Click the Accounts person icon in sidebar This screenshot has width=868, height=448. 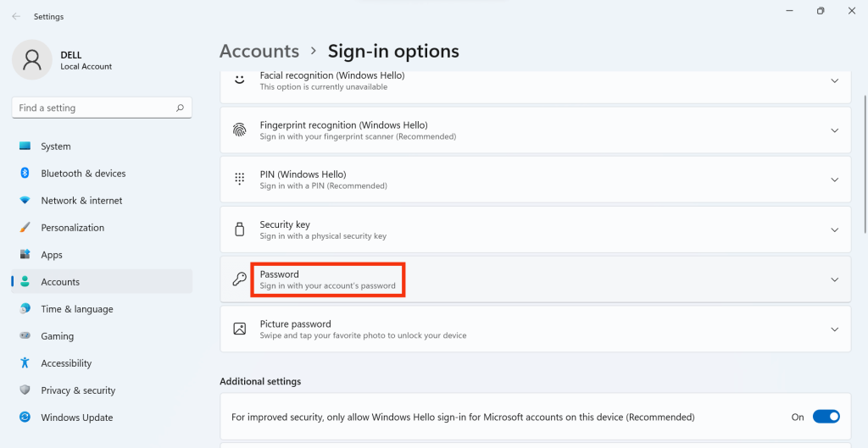pyautogui.click(x=25, y=281)
